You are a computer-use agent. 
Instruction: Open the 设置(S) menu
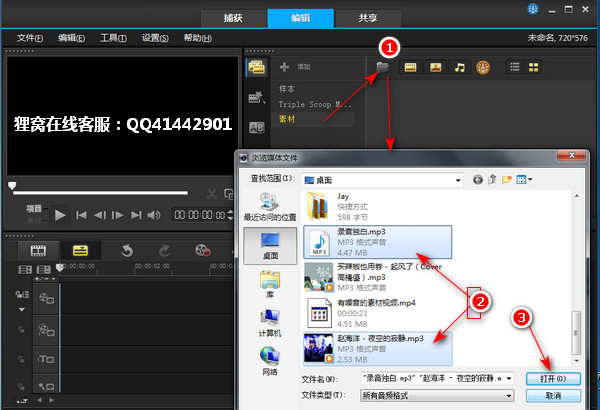[155, 38]
